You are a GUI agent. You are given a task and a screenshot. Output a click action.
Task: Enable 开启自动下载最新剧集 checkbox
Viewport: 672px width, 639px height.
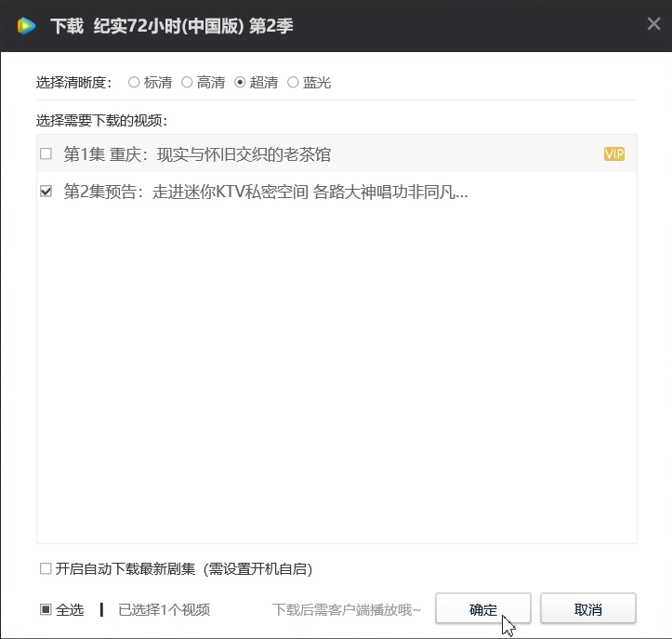(46, 568)
